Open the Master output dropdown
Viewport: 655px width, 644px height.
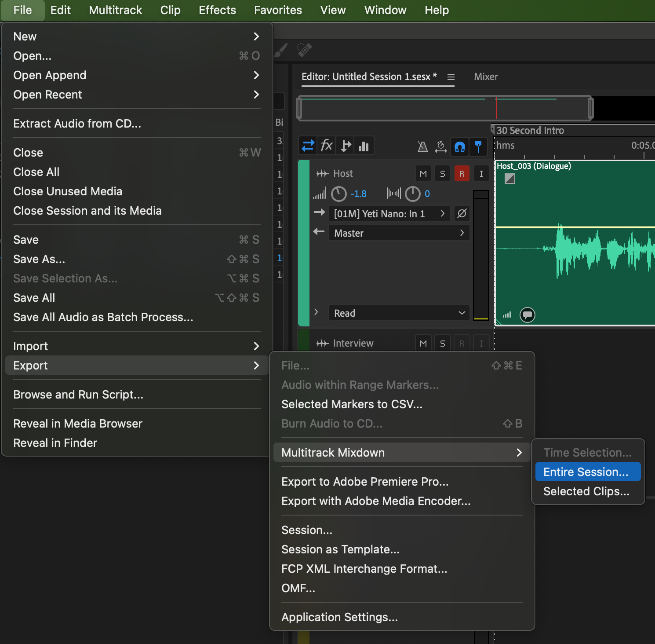coord(399,233)
